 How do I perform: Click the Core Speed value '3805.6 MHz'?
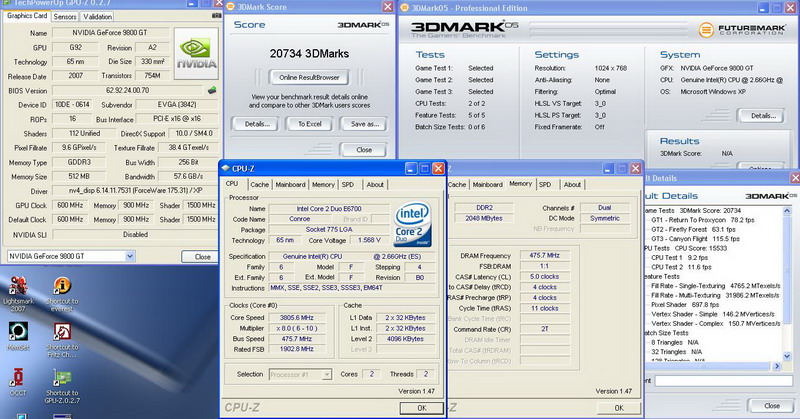tap(296, 317)
